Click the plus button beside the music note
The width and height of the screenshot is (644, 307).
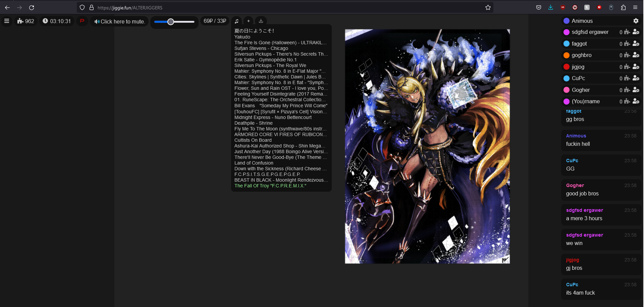pyautogui.click(x=249, y=21)
